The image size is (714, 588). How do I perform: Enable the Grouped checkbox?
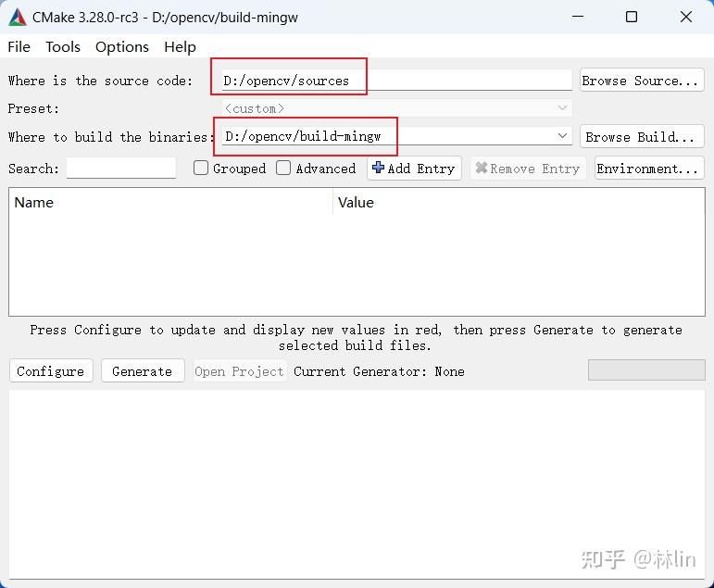click(x=201, y=168)
